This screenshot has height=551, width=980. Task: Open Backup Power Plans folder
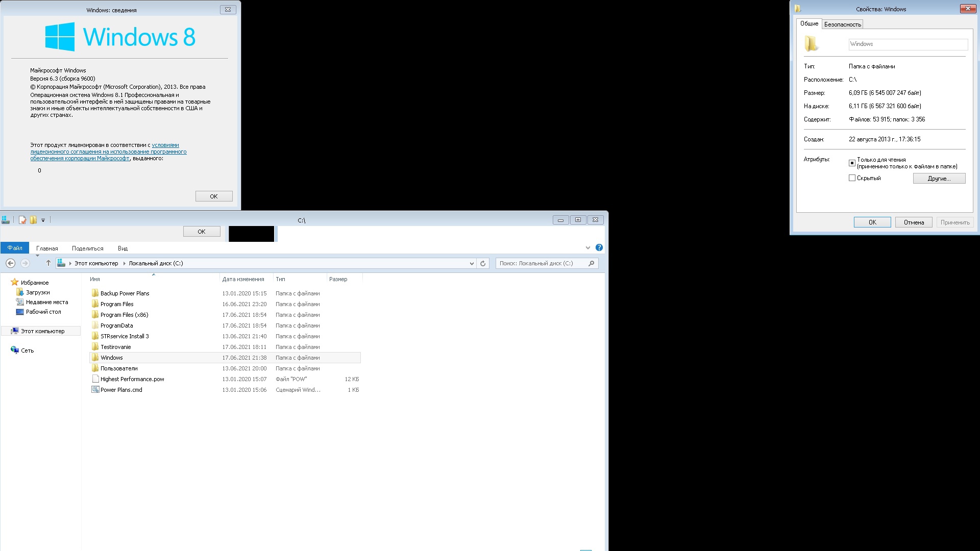tap(125, 293)
